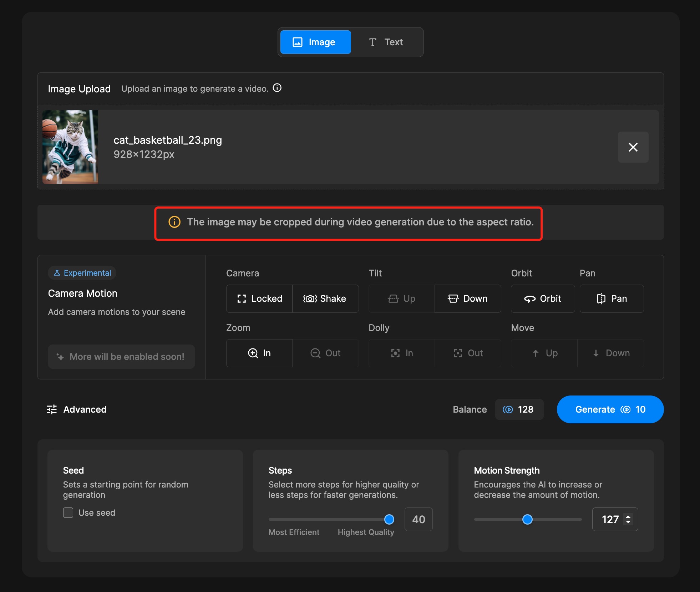The width and height of the screenshot is (700, 592).
Task: Select the Shake camera motion
Action: coord(325,298)
